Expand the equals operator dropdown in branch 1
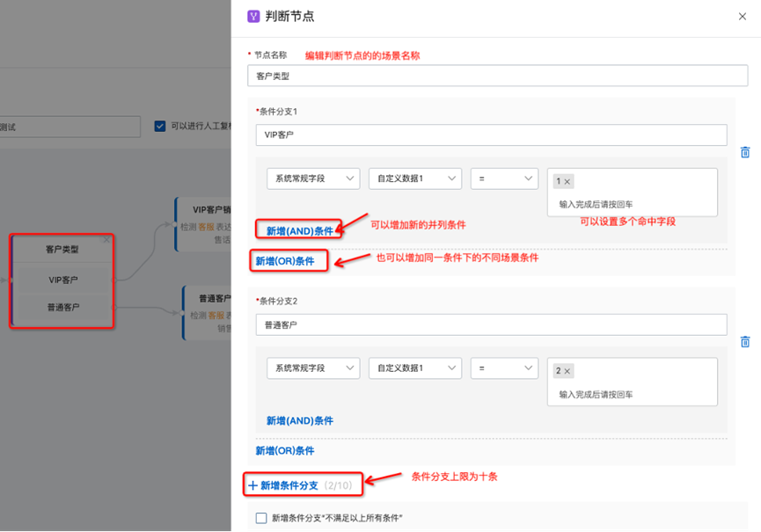Screen dimensions: 761x532 [504, 179]
